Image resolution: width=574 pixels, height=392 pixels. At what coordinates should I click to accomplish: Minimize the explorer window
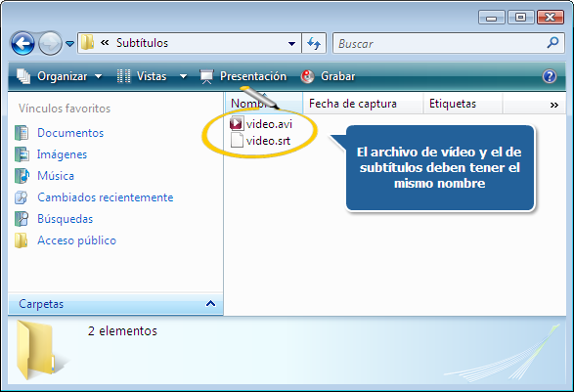click(492, 18)
